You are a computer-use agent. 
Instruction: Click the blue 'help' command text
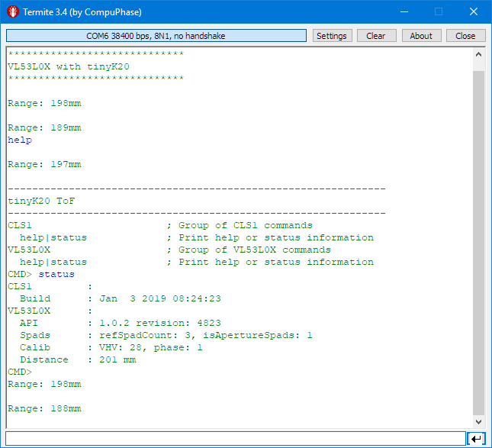pyautogui.click(x=20, y=140)
